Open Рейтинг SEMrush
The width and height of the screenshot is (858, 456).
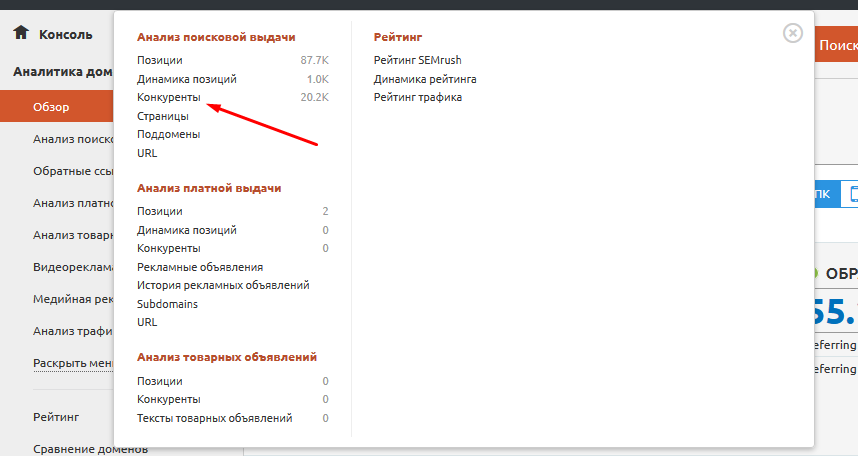(418, 60)
